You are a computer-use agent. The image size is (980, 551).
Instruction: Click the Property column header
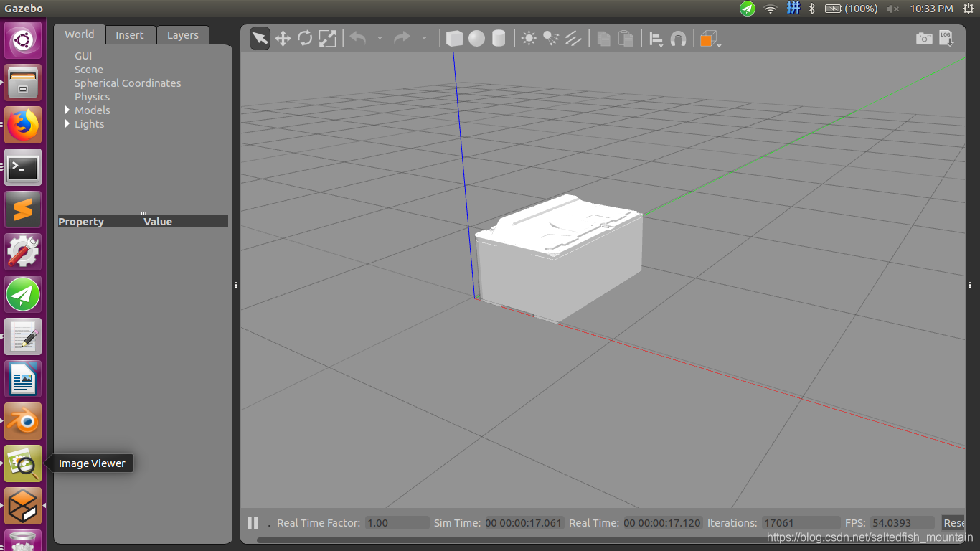pos(81,222)
